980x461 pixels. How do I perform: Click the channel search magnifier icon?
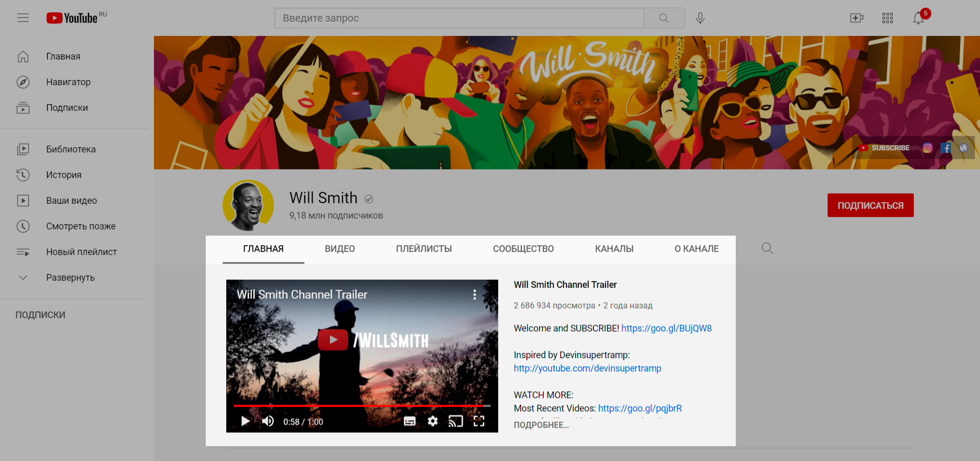click(x=767, y=248)
